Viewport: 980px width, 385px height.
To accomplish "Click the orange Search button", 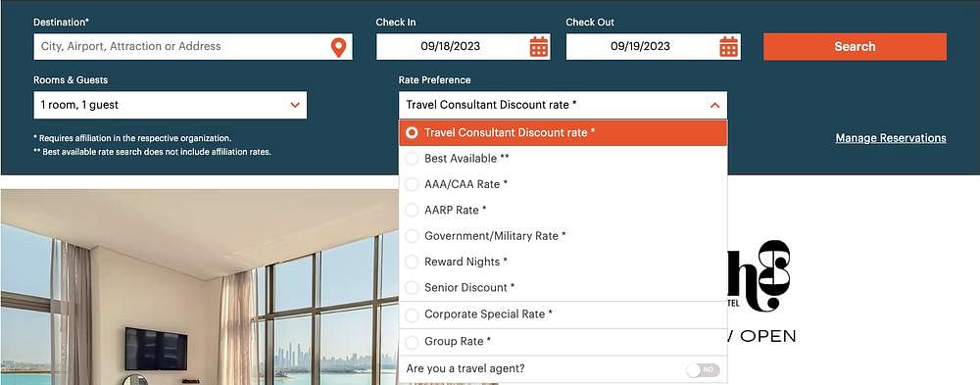I will click(x=855, y=47).
